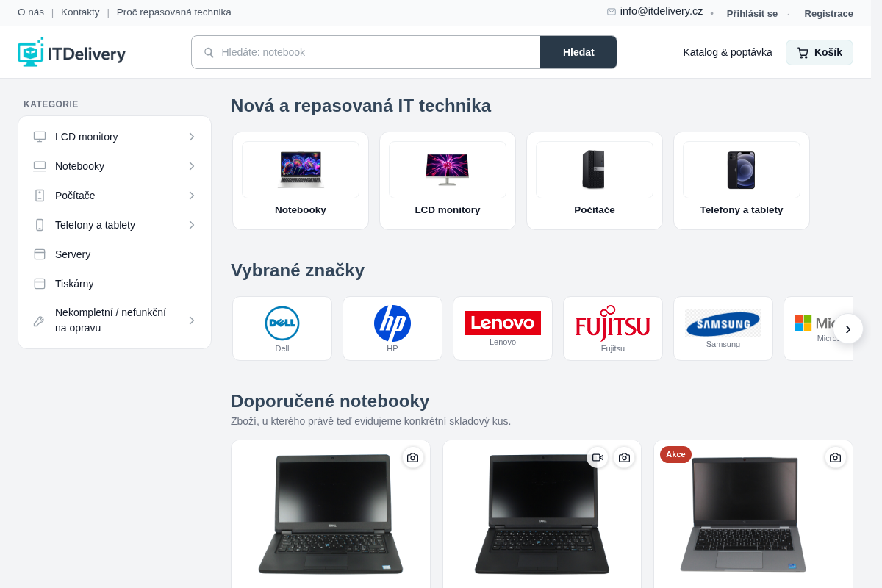Open Notebooky category card

click(x=301, y=181)
